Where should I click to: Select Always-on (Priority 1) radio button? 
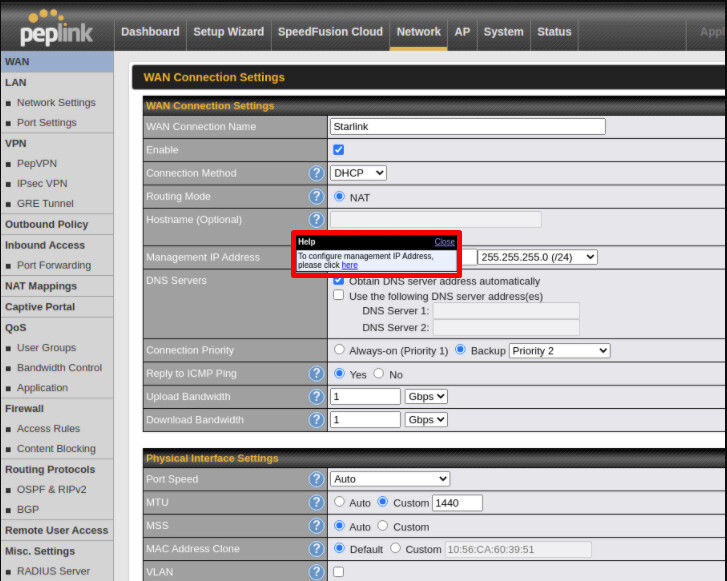(x=339, y=350)
